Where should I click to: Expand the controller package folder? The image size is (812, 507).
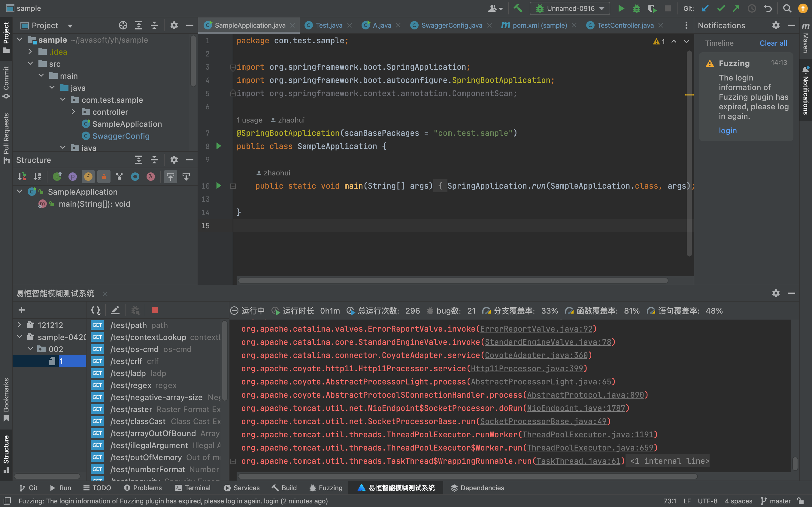pyautogui.click(x=73, y=112)
